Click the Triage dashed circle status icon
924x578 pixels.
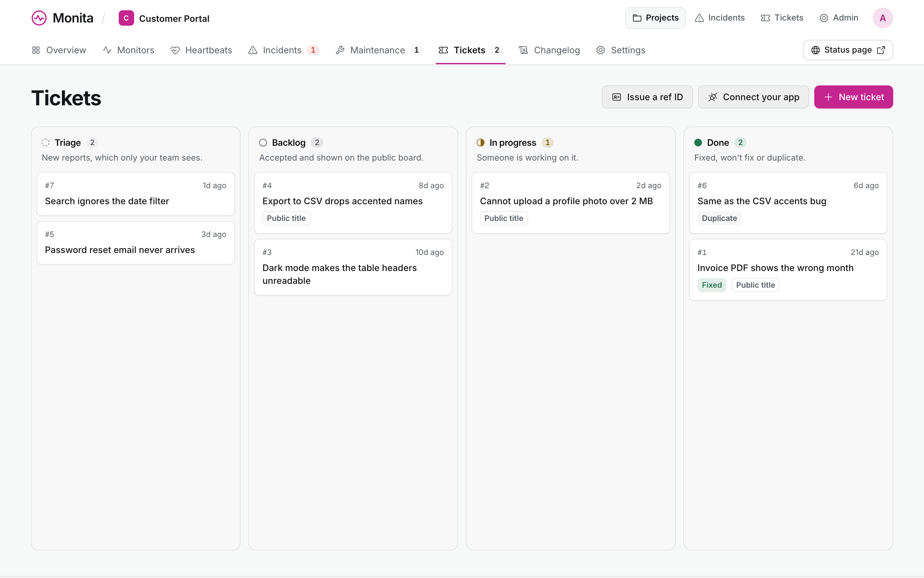tap(46, 143)
